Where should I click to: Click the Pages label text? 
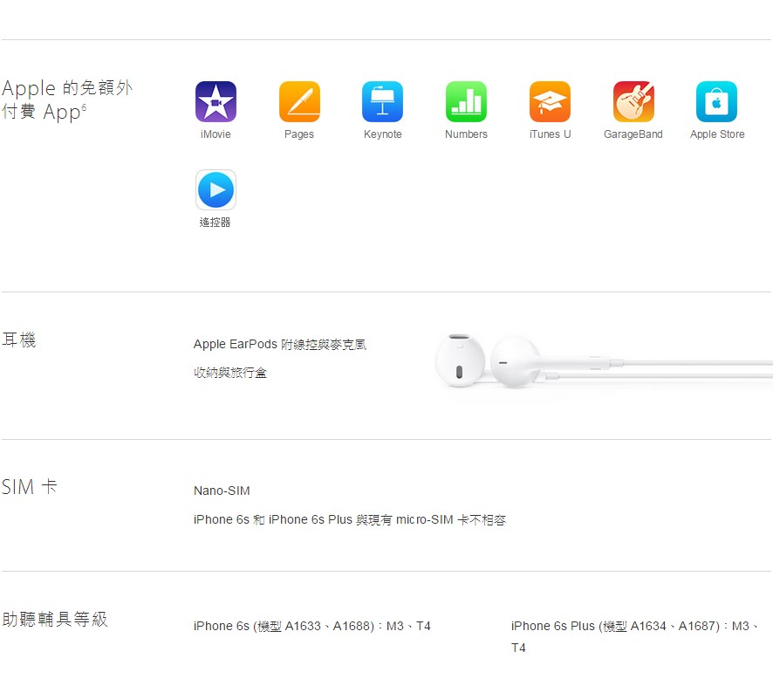tap(299, 134)
